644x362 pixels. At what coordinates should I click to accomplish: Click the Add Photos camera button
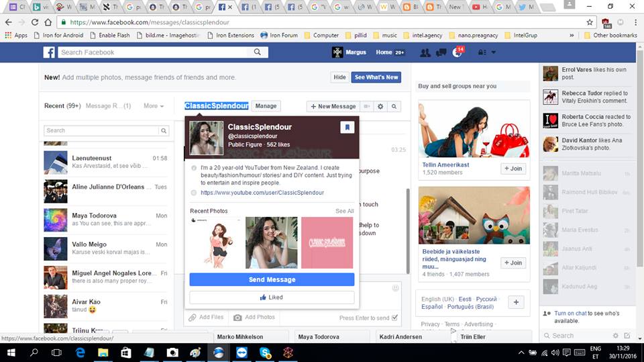(255, 317)
